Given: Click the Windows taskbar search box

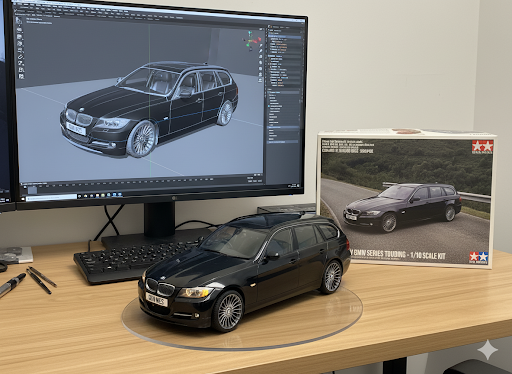Looking at the screenshot, I should [x=51, y=198].
